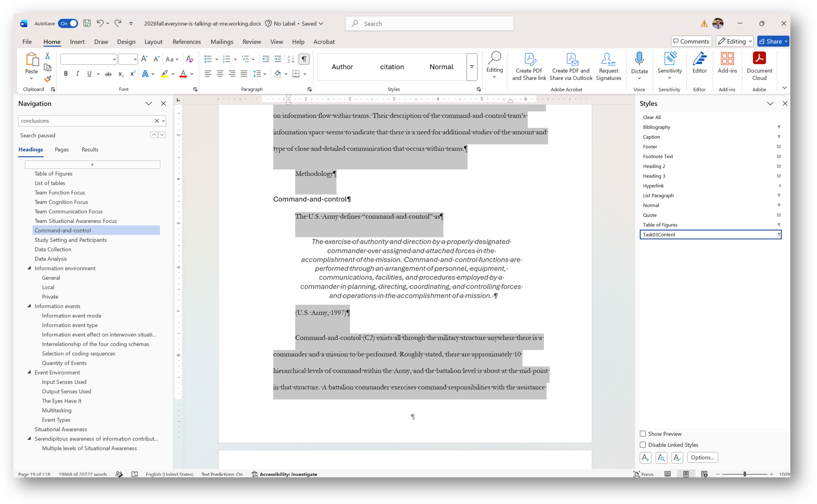Click Create PDF and Share link
The height and width of the screenshot is (504, 817).
pos(529,67)
